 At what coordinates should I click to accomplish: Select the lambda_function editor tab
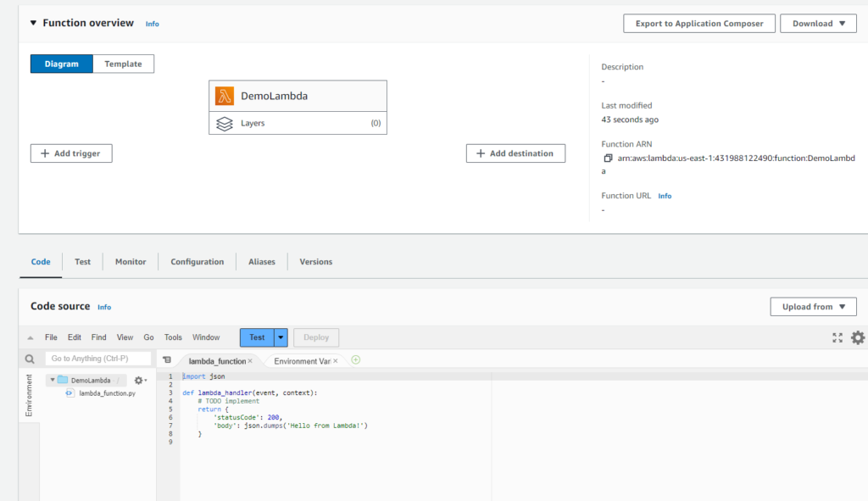pos(217,361)
